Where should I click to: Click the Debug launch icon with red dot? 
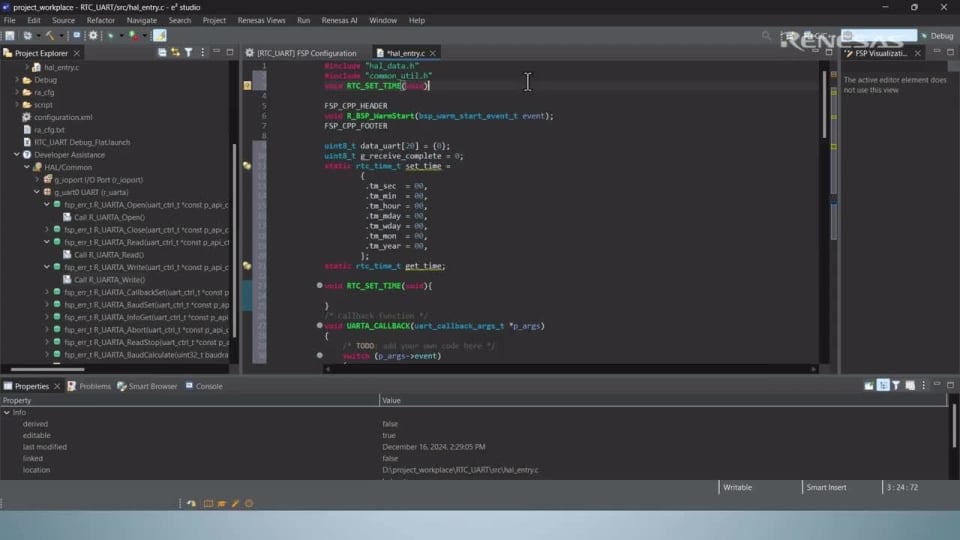pos(134,36)
